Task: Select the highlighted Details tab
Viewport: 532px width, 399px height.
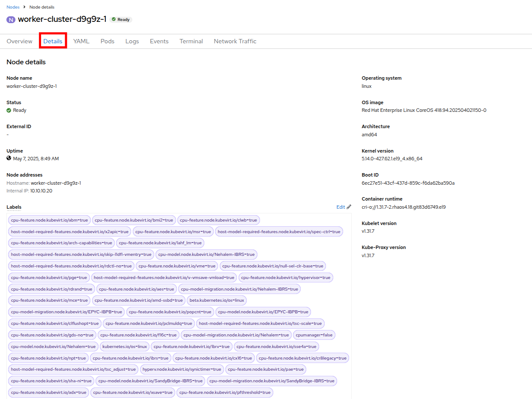Action: click(53, 42)
